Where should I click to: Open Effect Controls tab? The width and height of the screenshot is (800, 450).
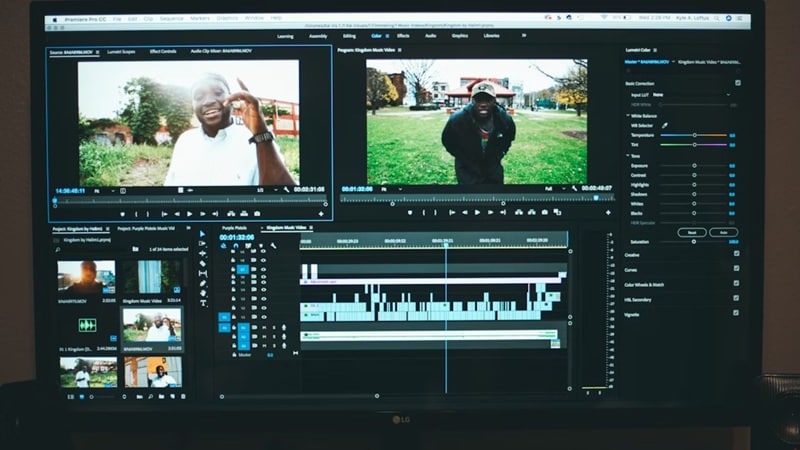click(x=163, y=52)
